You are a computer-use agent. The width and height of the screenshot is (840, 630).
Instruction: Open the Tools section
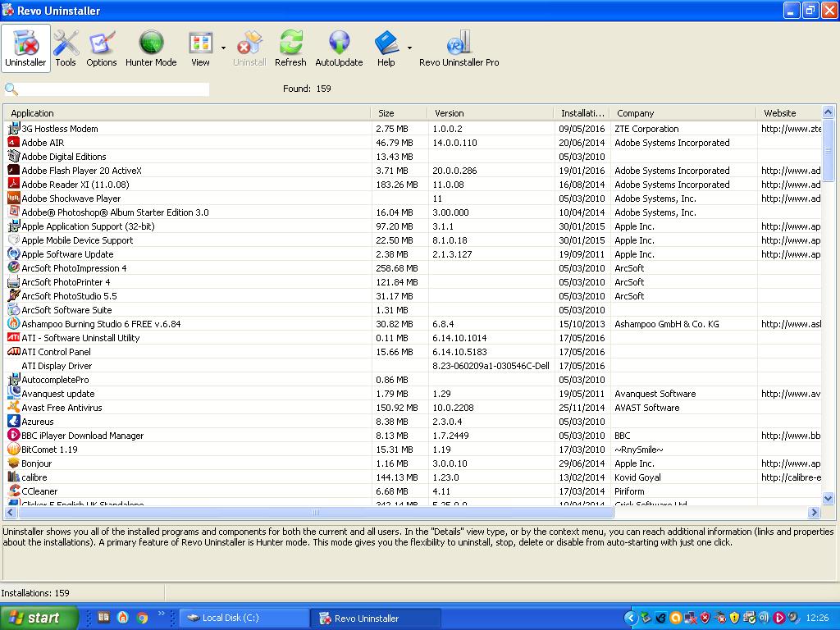pyautogui.click(x=66, y=48)
